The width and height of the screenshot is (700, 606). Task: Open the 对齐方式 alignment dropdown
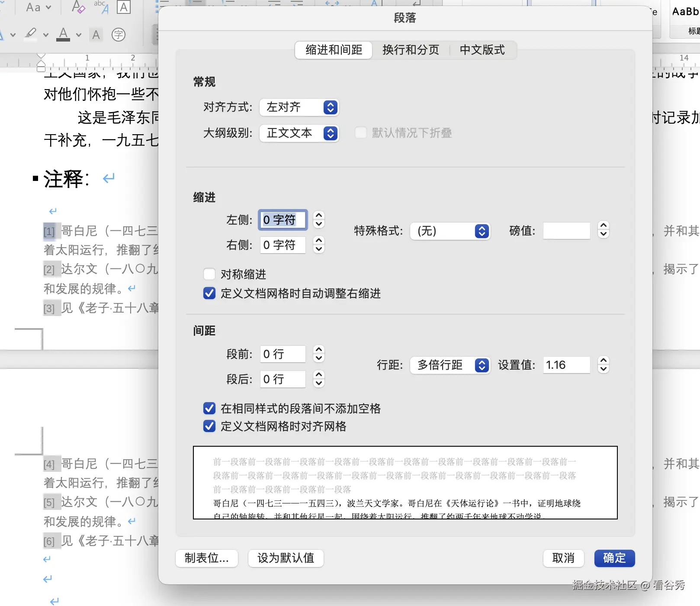299,107
